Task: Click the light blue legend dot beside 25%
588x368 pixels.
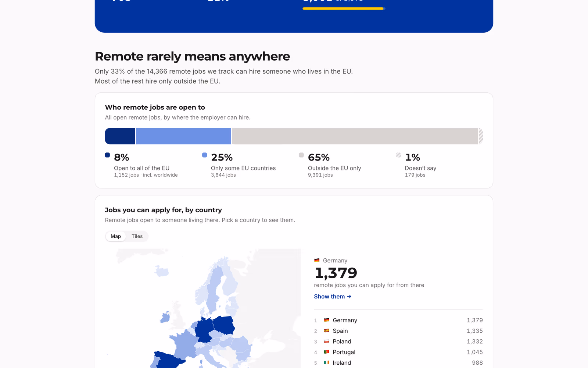Action: tap(204, 155)
